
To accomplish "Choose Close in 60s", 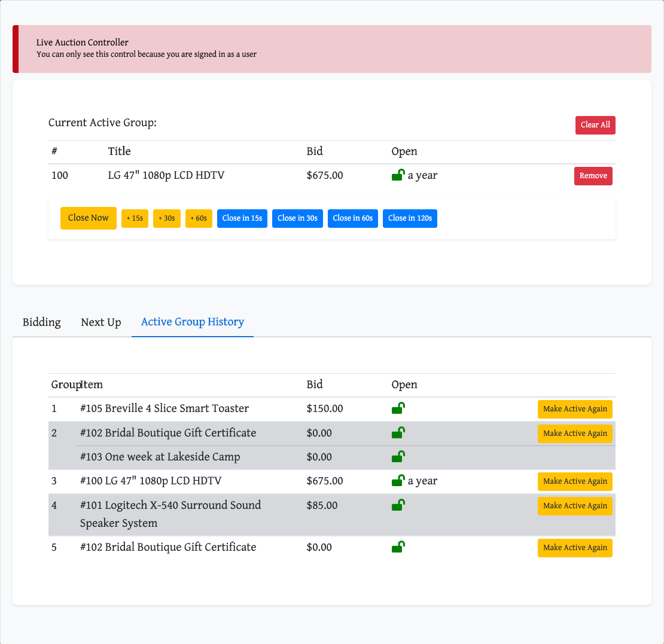I will (x=353, y=218).
